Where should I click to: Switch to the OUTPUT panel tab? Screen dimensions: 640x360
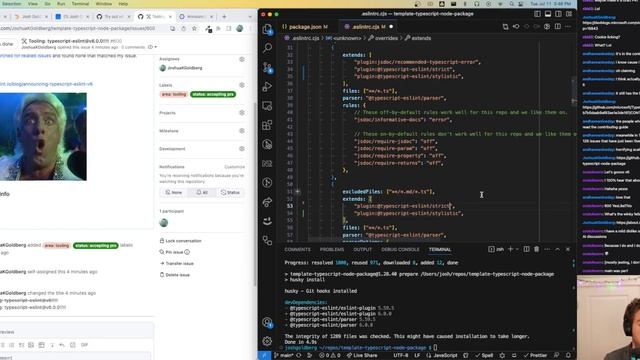click(x=362, y=249)
